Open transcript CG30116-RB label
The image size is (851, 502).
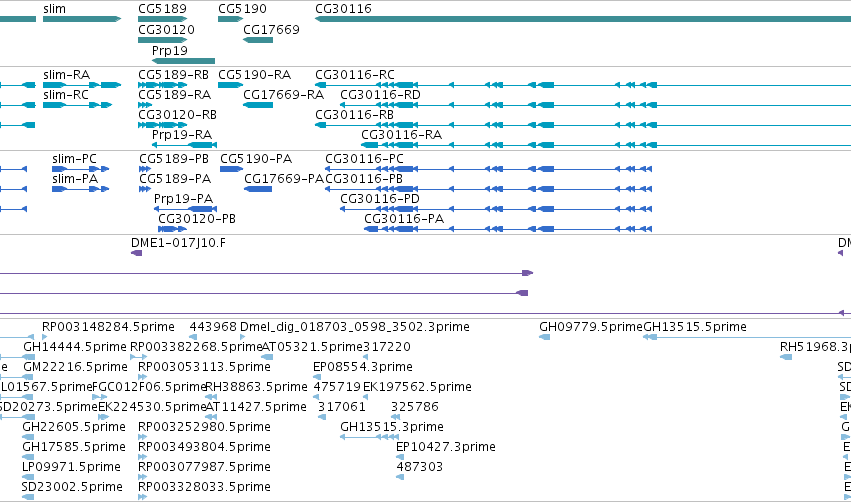pos(354,115)
